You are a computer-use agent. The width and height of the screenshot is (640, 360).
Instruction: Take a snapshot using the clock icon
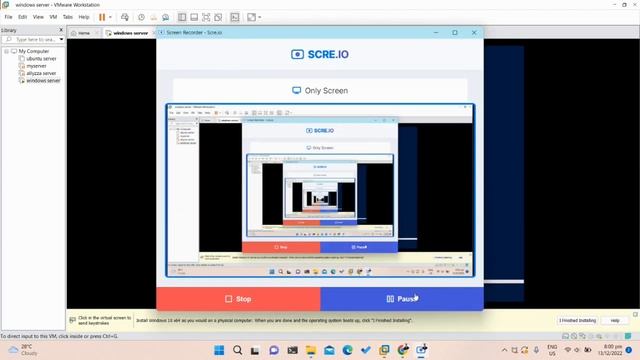(141, 17)
